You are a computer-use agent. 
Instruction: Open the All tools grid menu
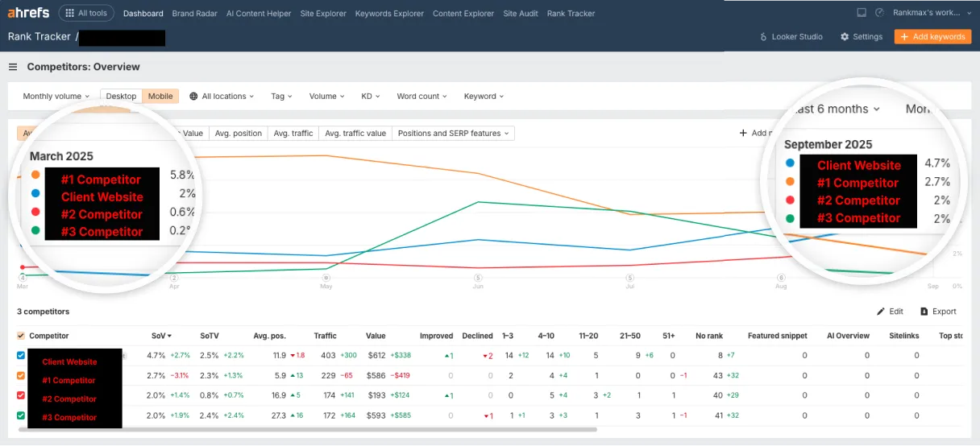[85, 13]
